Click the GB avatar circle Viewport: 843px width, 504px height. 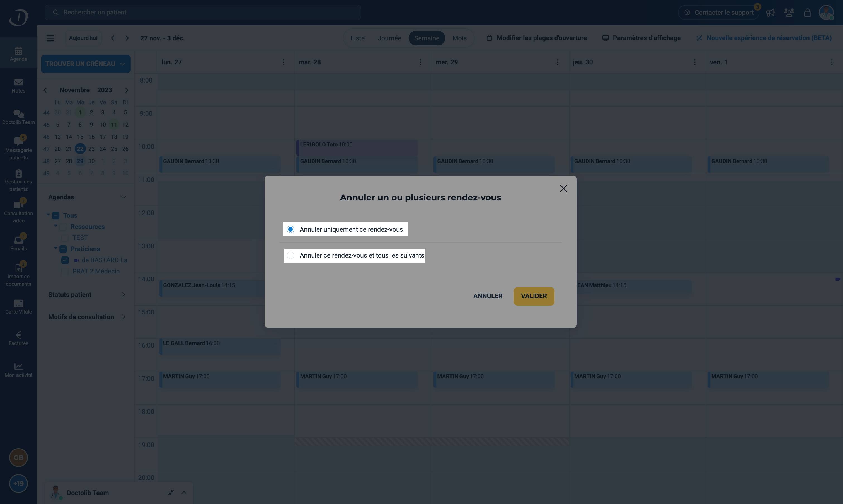coord(18,457)
